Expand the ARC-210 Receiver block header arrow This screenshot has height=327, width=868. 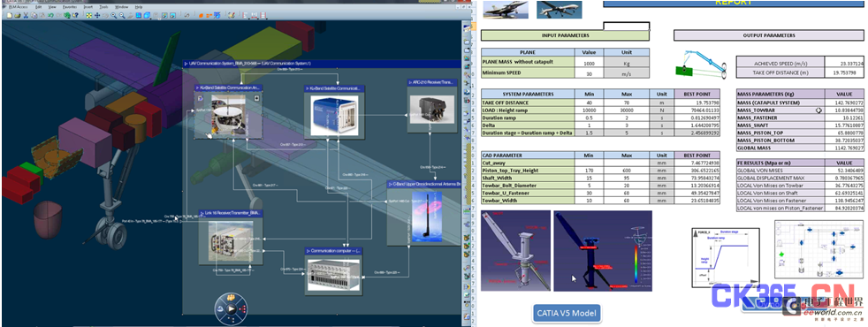pos(410,82)
